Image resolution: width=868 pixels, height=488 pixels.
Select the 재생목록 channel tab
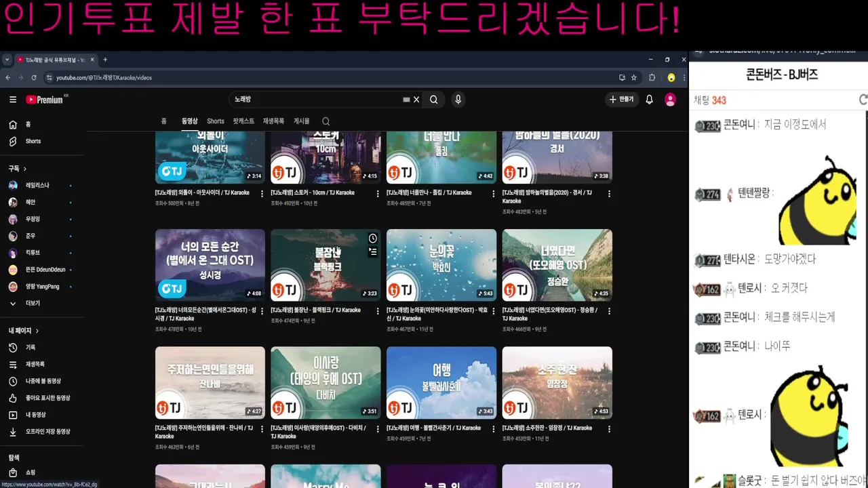pyautogui.click(x=273, y=121)
